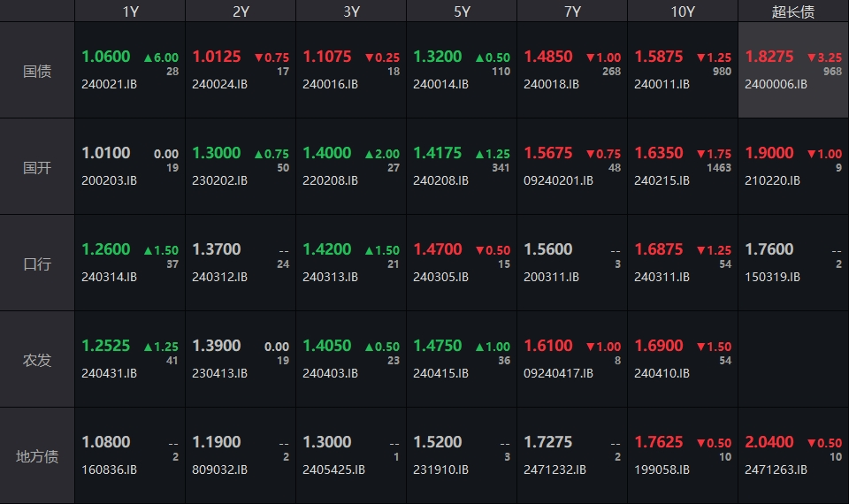The width and height of the screenshot is (849, 504).
Task: Select bond code 240215.IB
Action: (662, 180)
